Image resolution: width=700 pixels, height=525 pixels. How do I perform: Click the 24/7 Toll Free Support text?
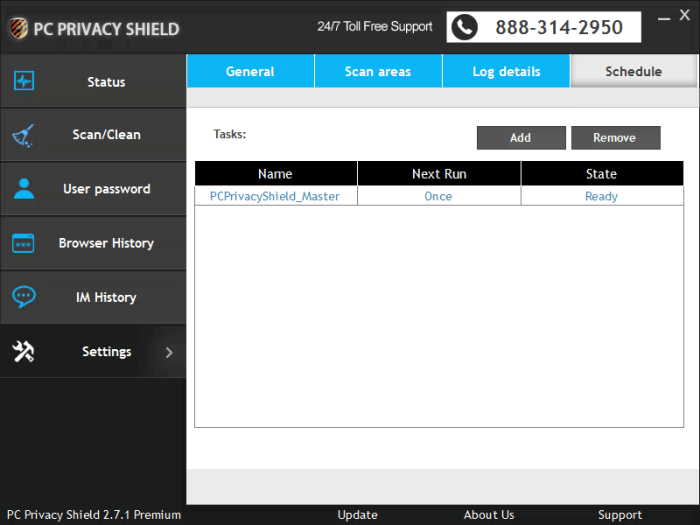coord(375,27)
